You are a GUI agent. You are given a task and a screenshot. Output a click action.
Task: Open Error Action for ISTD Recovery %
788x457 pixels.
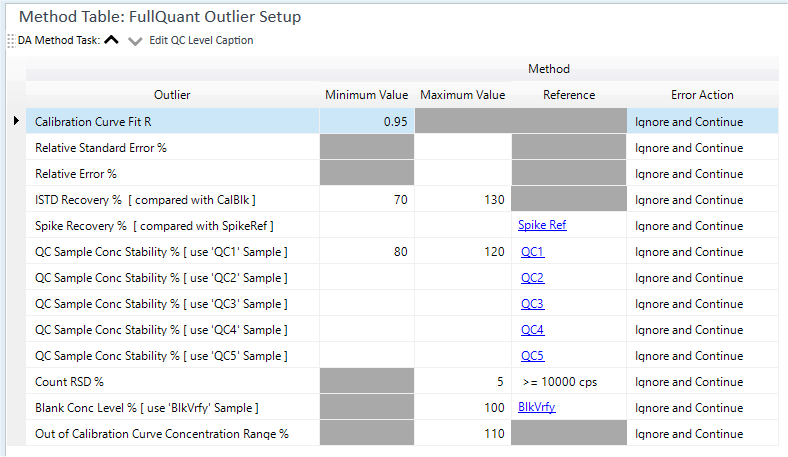[x=703, y=200]
